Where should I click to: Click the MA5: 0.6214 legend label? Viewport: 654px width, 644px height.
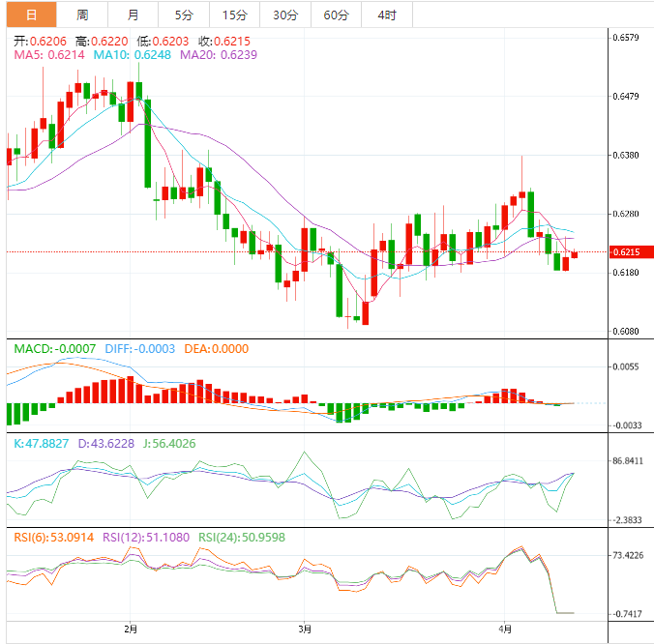(x=49, y=55)
